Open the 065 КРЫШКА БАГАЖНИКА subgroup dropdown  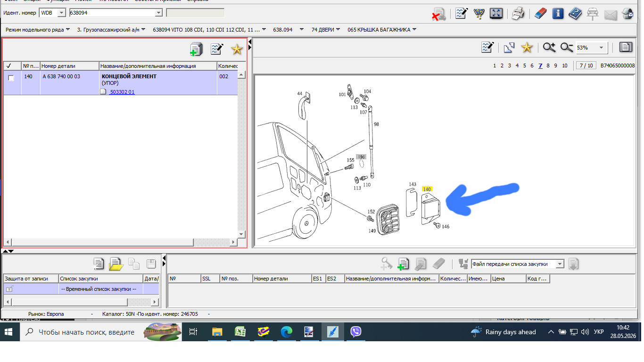click(382, 30)
